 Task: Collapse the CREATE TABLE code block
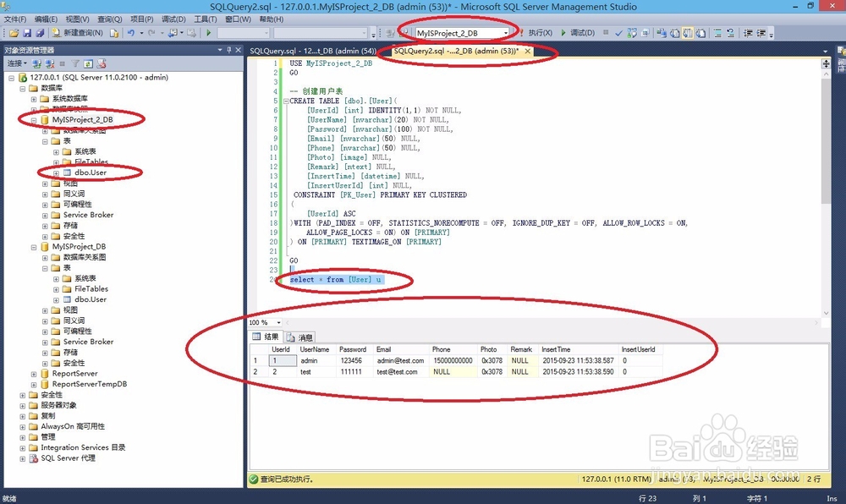tap(286, 101)
